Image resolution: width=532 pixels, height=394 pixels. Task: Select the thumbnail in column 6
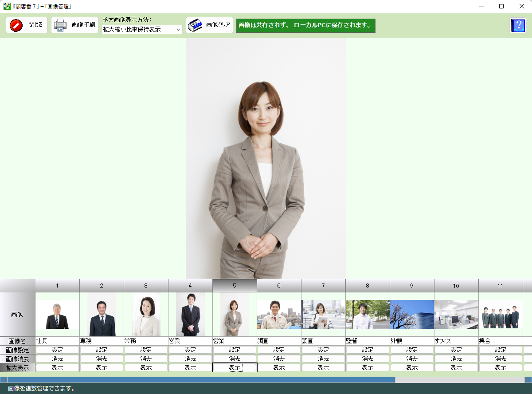pyautogui.click(x=279, y=315)
